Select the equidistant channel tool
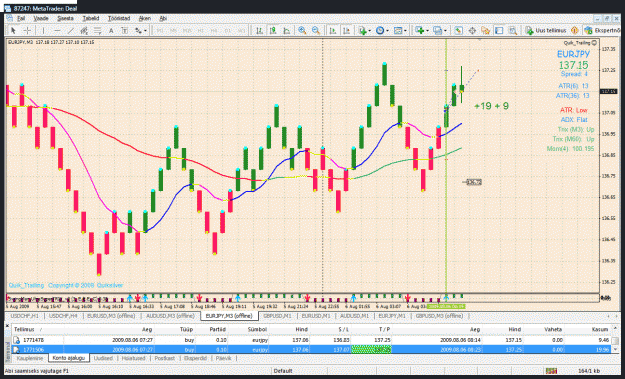Image resolution: width=625 pixels, height=379 pixels. (84, 31)
